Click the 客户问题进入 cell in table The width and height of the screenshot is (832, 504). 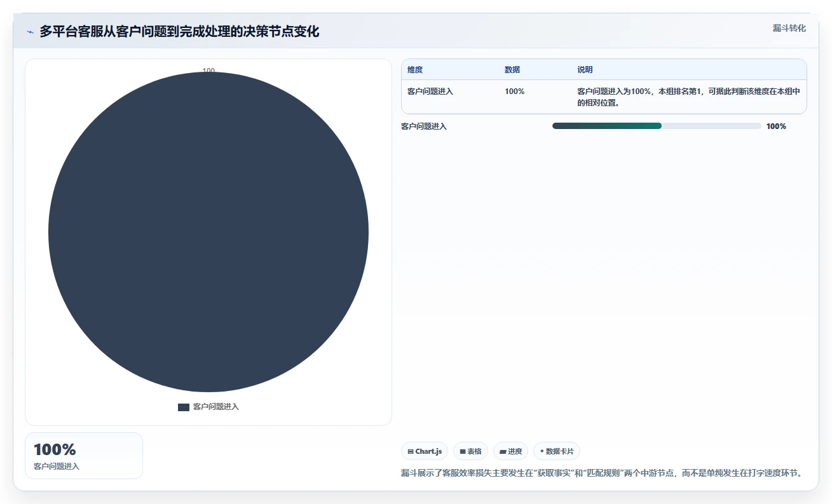(430, 92)
